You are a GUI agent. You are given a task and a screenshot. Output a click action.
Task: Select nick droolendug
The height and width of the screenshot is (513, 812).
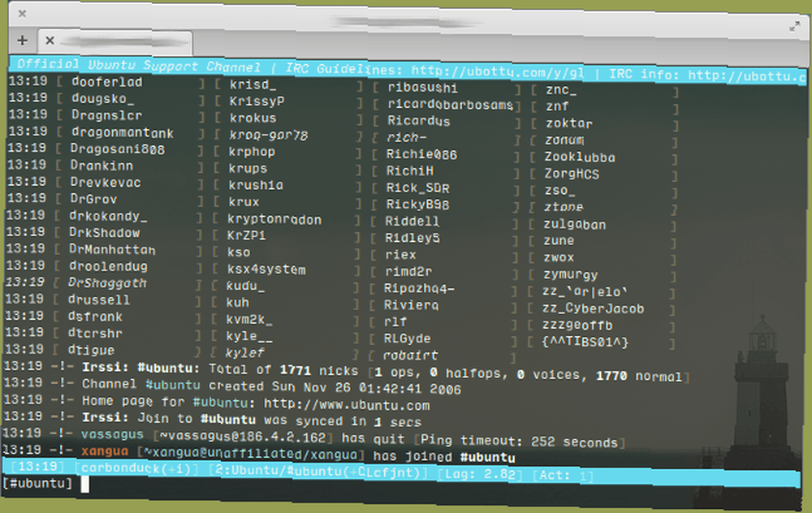pyautogui.click(x=108, y=266)
